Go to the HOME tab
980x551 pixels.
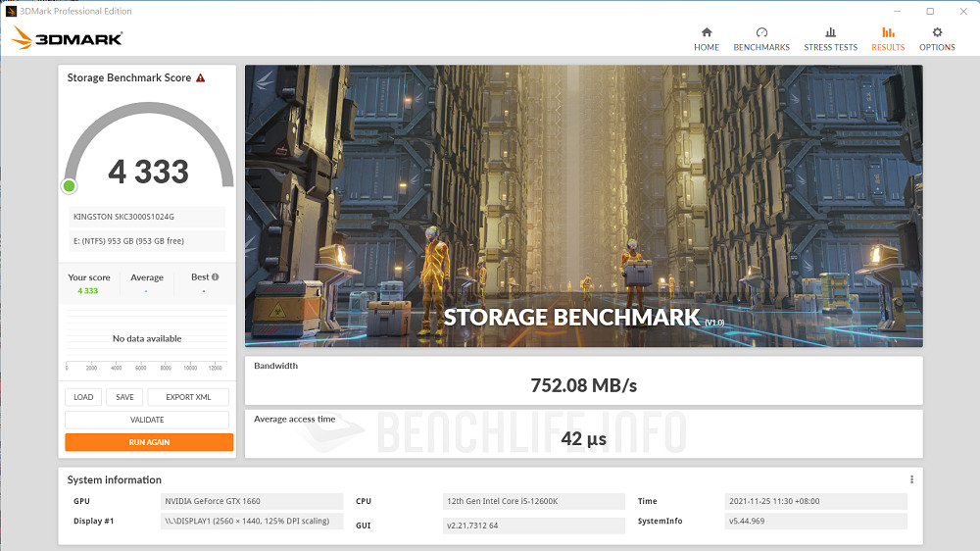707,39
